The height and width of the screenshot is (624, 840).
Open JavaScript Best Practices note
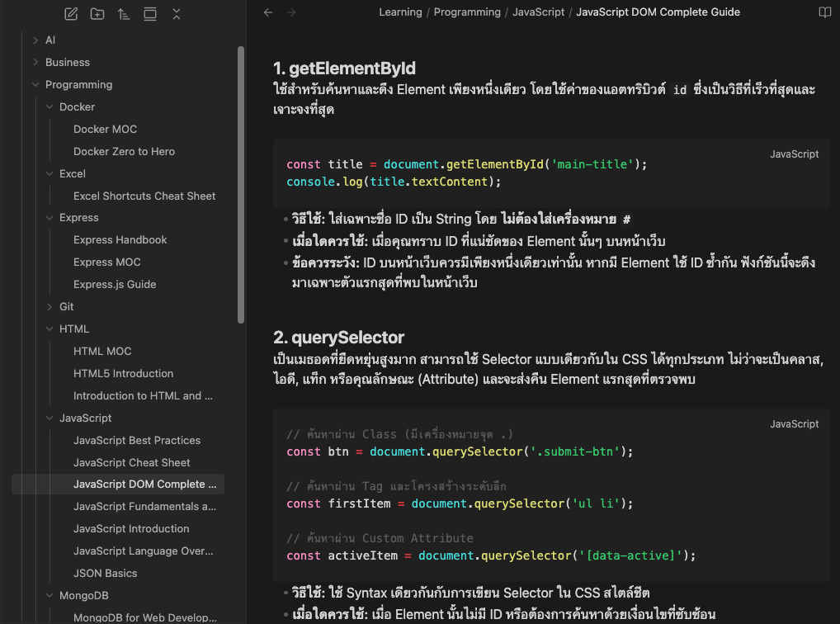pos(137,441)
